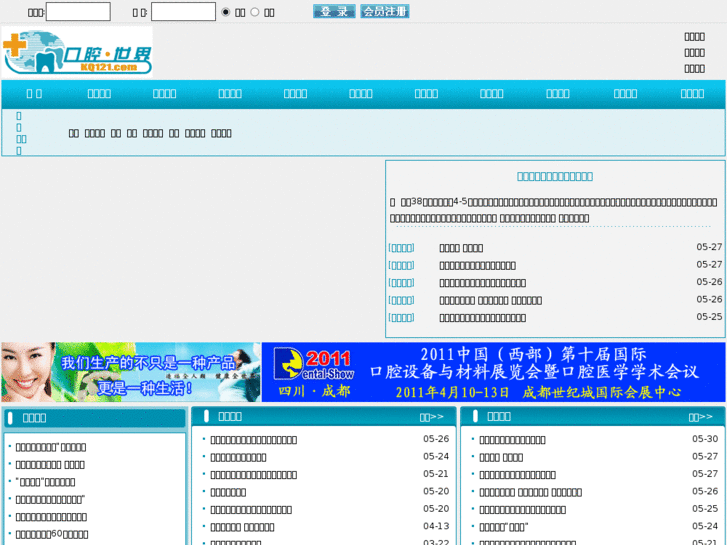Click the 登录 login button
Viewport: 727px width, 545px height.
334,12
